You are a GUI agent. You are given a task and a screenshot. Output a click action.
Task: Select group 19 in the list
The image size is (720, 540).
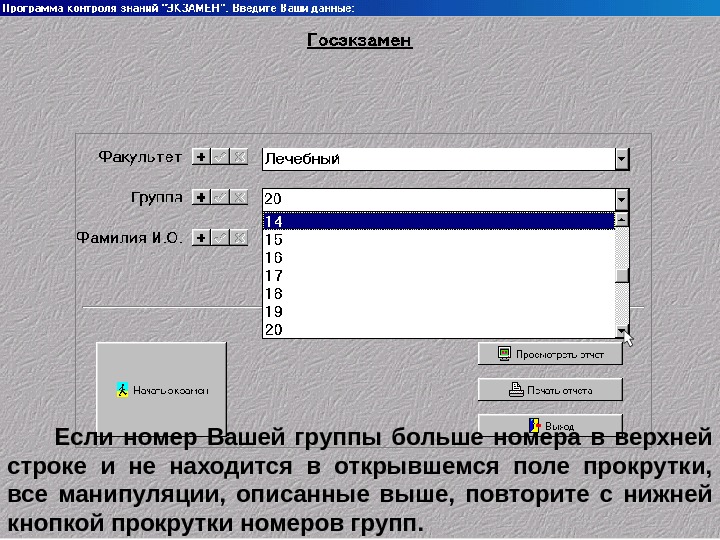click(x=439, y=311)
